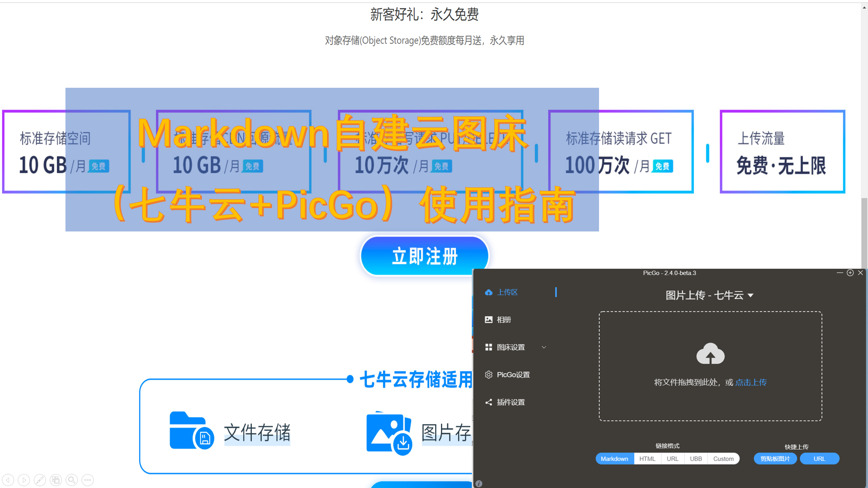Image resolution: width=868 pixels, height=488 pixels.
Task: Click the info icon at PicGo bottom left
Action: pos(479,484)
